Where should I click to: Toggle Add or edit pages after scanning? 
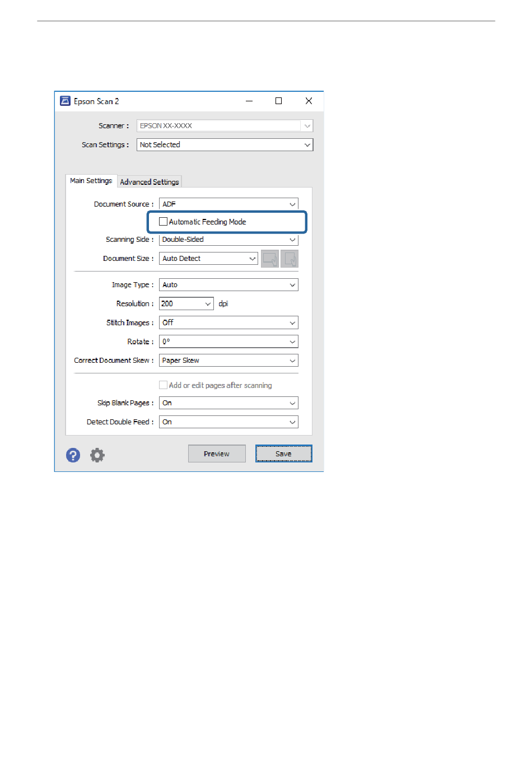[x=163, y=385]
